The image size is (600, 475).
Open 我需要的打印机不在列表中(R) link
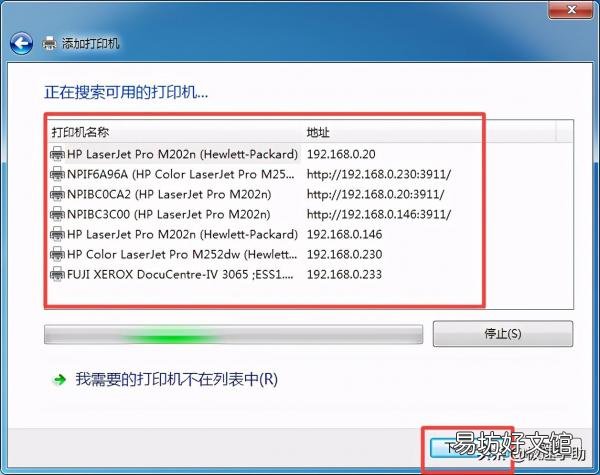point(176,379)
